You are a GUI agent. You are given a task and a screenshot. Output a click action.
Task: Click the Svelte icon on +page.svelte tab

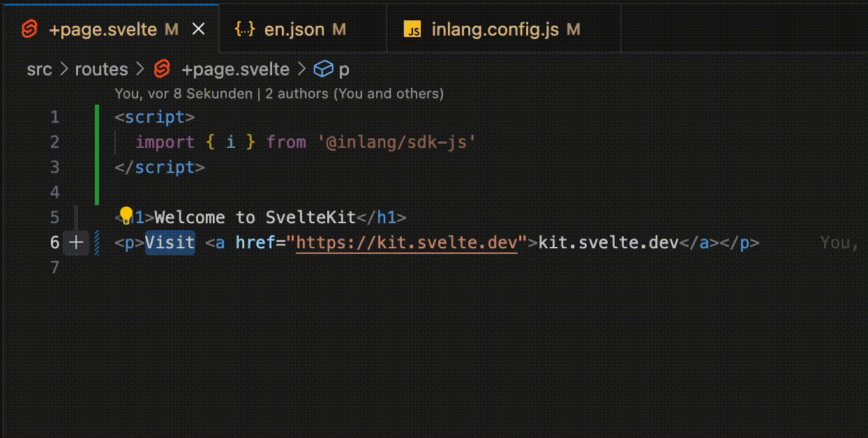coord(29,29)
